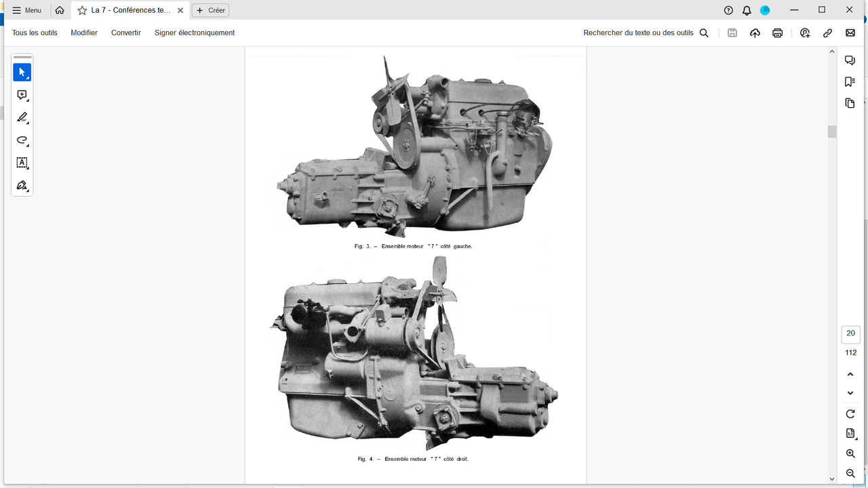The width and height of the screenshot is (868, 488).
Task: Go to the previous page
Action: (850, 374)
